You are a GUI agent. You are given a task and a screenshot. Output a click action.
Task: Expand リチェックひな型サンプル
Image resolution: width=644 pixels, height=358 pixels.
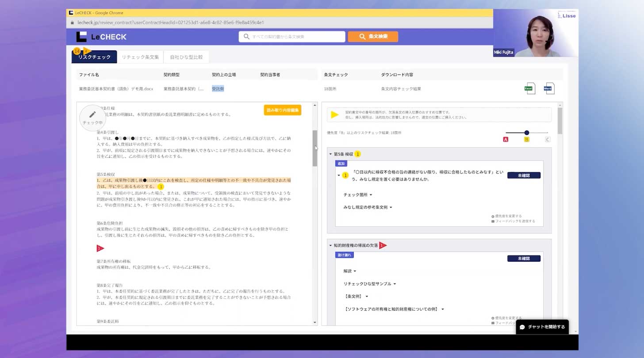pyautogui.click(x=370, y=284)
